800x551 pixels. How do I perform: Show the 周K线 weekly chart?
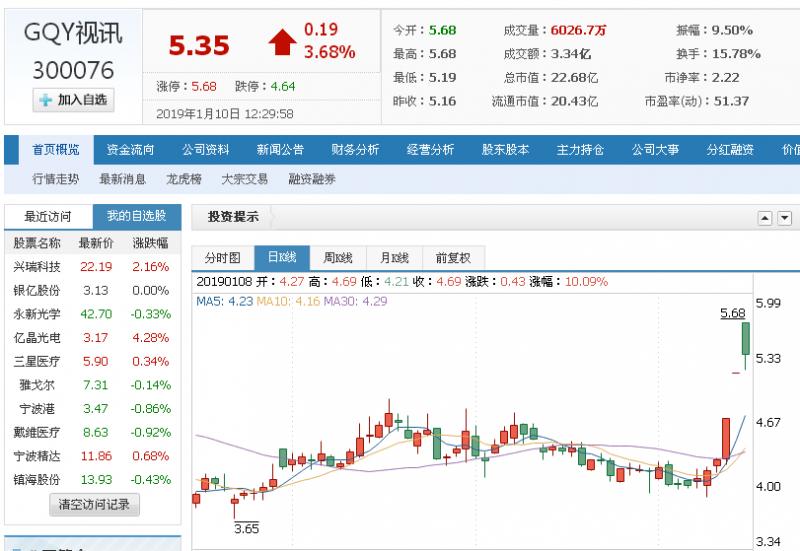(x=338, y=258)
